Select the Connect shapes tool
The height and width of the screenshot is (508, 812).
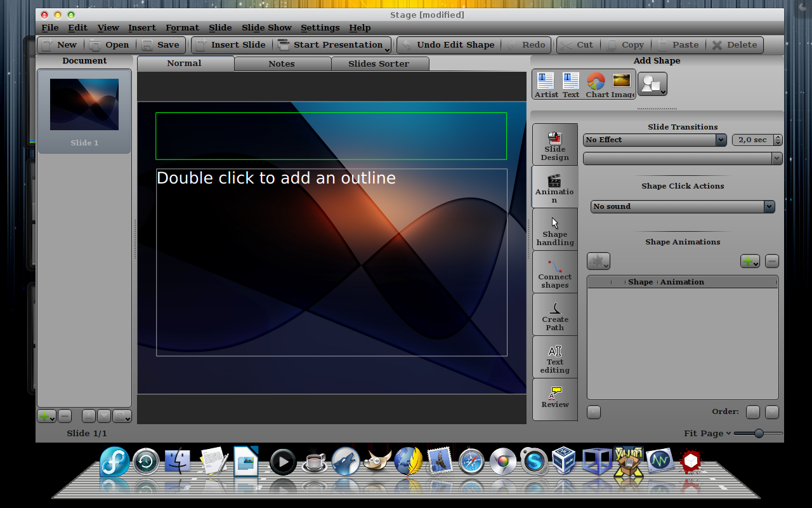click(x=555, y=272)
